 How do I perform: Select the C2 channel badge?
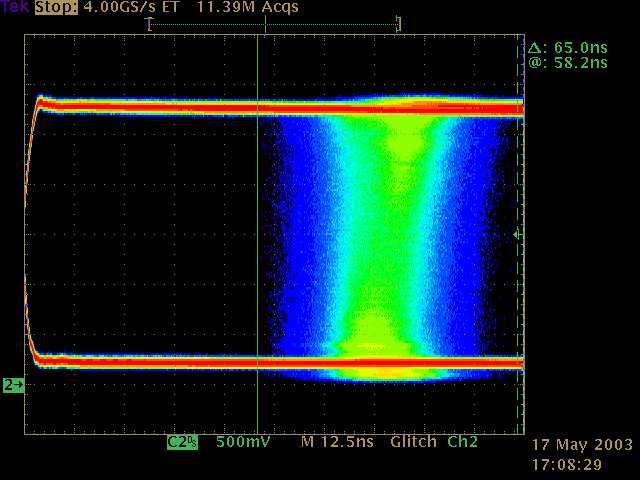pyautogui.click(x=182, y=442)
